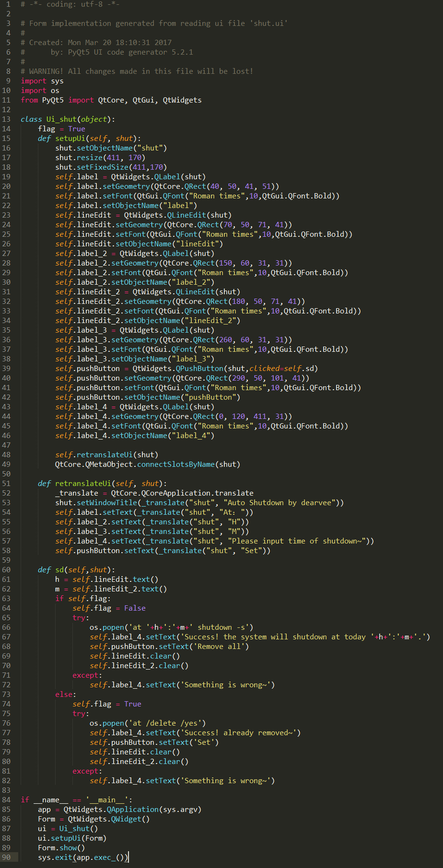Click the "import os" statement

(40, 91)
